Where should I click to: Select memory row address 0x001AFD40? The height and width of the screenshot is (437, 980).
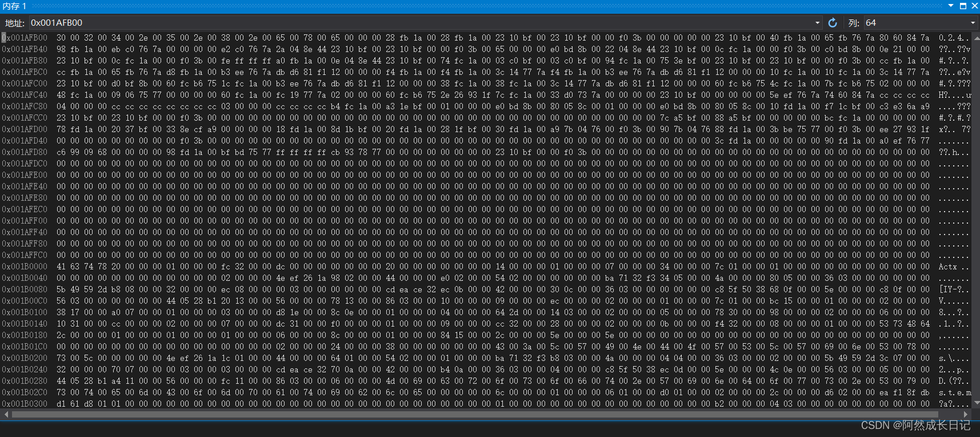point(25,141)
